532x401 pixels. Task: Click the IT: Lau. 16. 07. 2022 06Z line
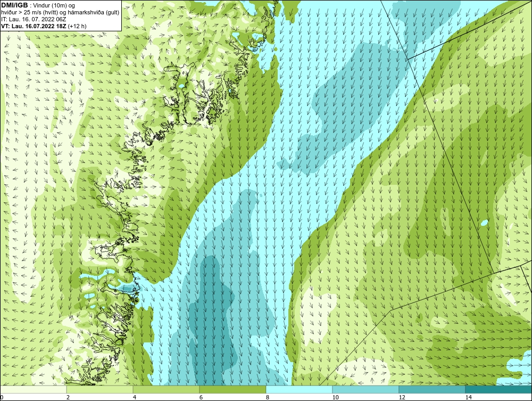34,19
